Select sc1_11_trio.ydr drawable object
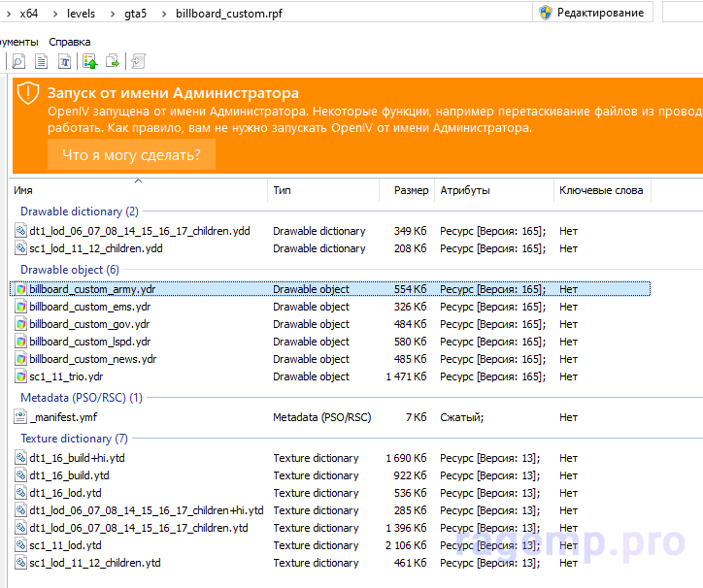Image resolution: width=703 pixels, height=588 pixels. click(66, 376)
